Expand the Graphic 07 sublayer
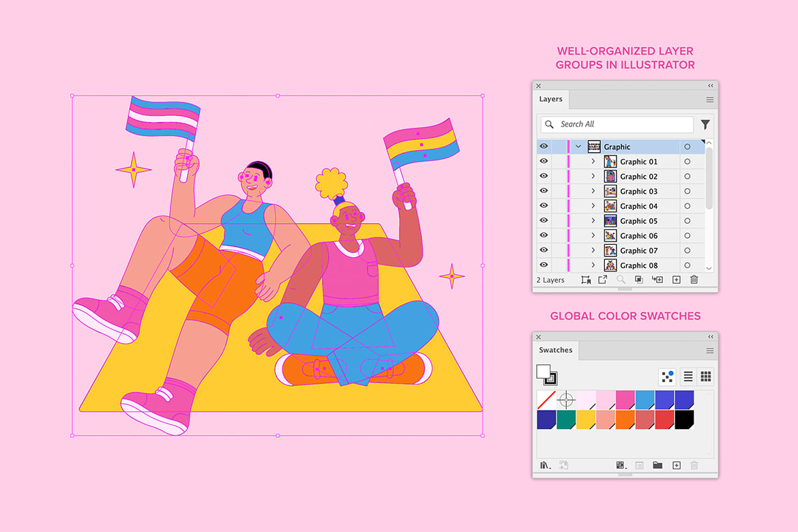 click(593, 251)
